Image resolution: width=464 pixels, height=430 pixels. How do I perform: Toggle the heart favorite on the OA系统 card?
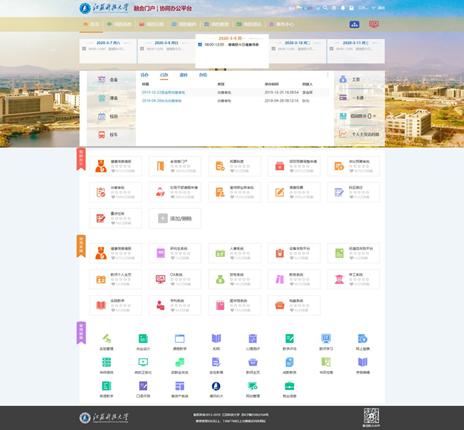click(173, 284)
